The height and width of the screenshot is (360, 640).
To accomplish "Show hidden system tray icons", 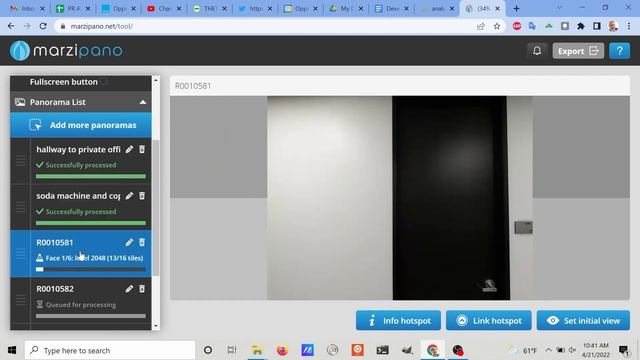I will coord(548,350).
